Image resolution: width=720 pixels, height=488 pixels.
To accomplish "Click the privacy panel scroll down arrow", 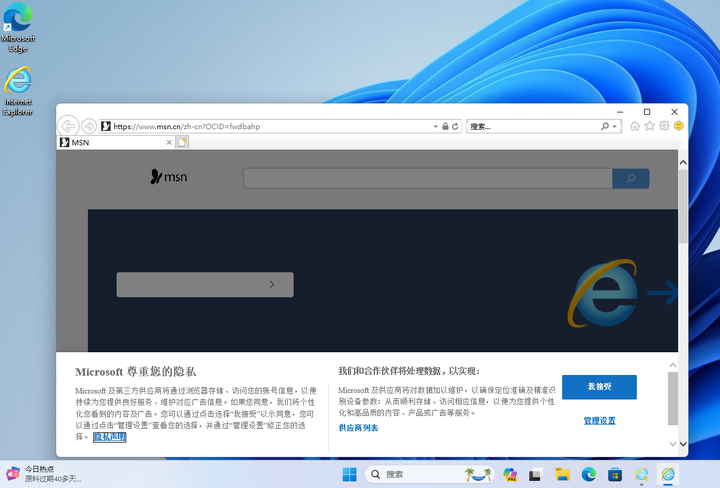I will click(x=673, y=444).
